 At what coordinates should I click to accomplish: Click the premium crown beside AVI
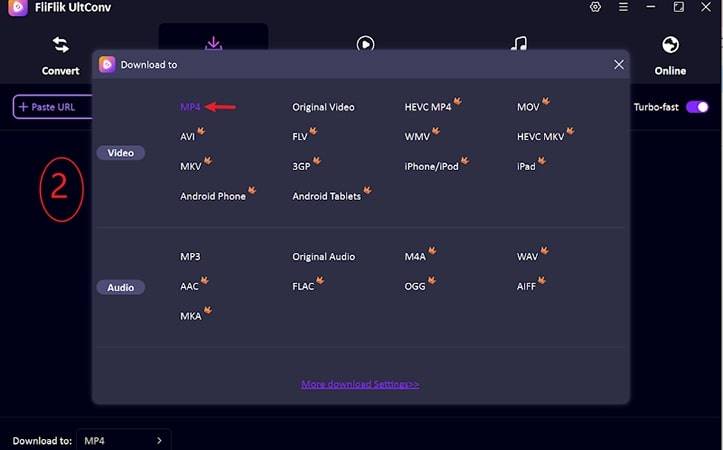pos(201,131)
